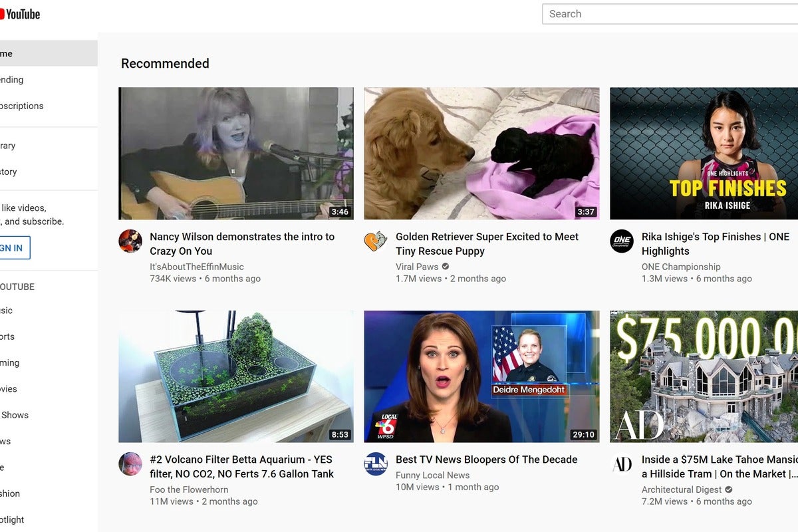Click channel name Foo the Flowerhorn
This screenshot has height=532, width=798.
(x=189, y=489)
